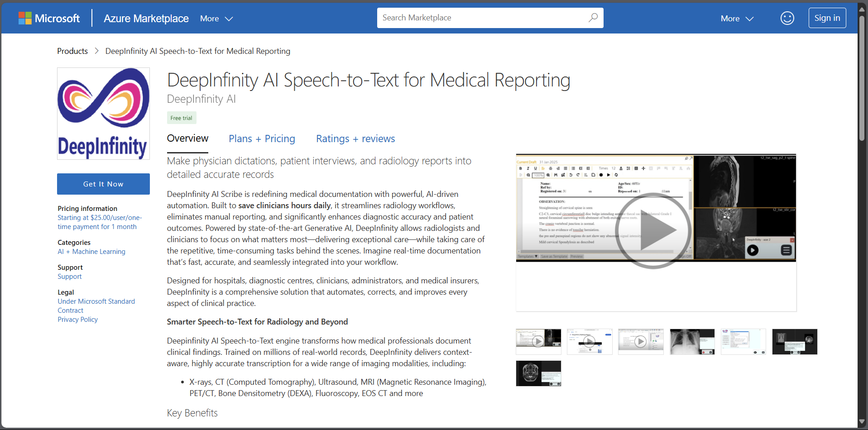Click the breadcrumb chevron after Products
The image size is (868, 430).
pyautogui.click(x=96, y=51)
